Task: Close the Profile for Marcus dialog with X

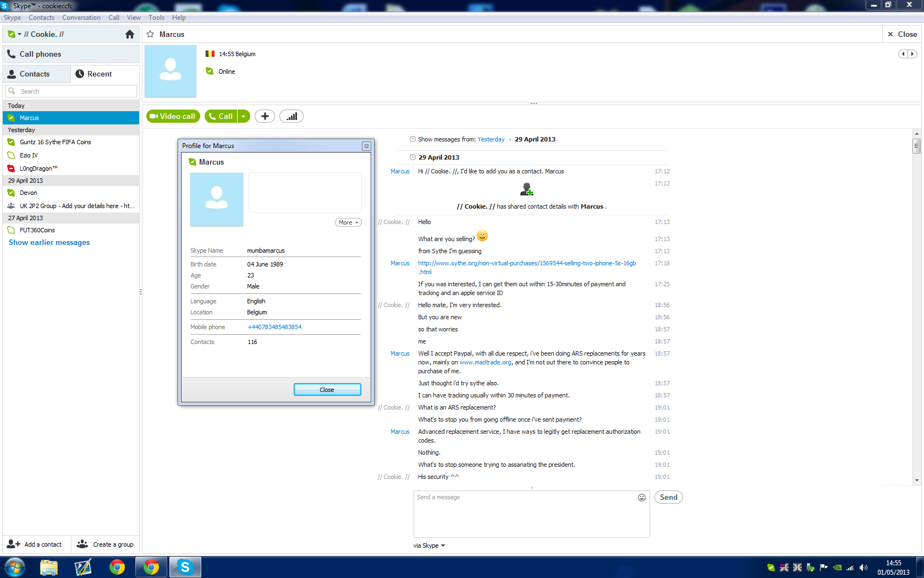Action: 366,146
